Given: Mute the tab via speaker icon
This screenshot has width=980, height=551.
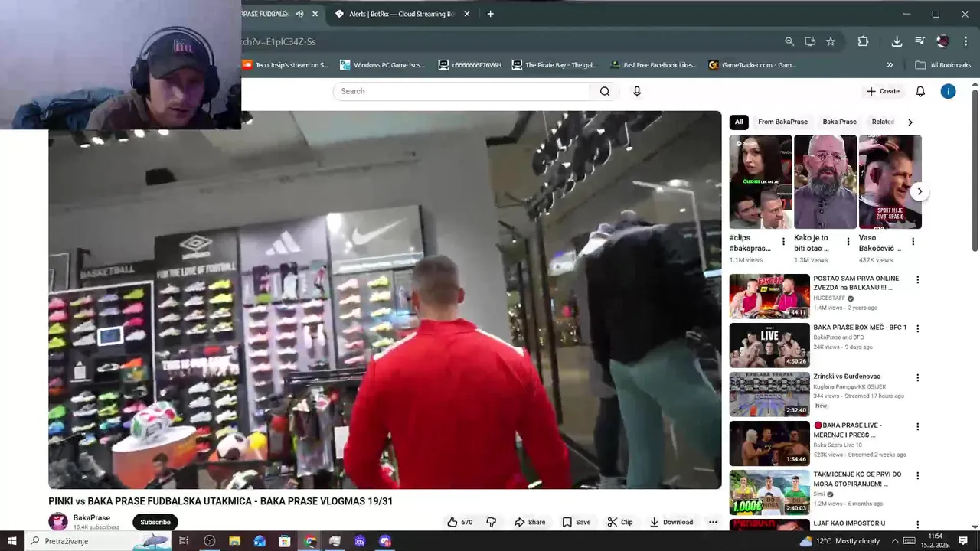Looking at the screenshot, I should (299, 14).
